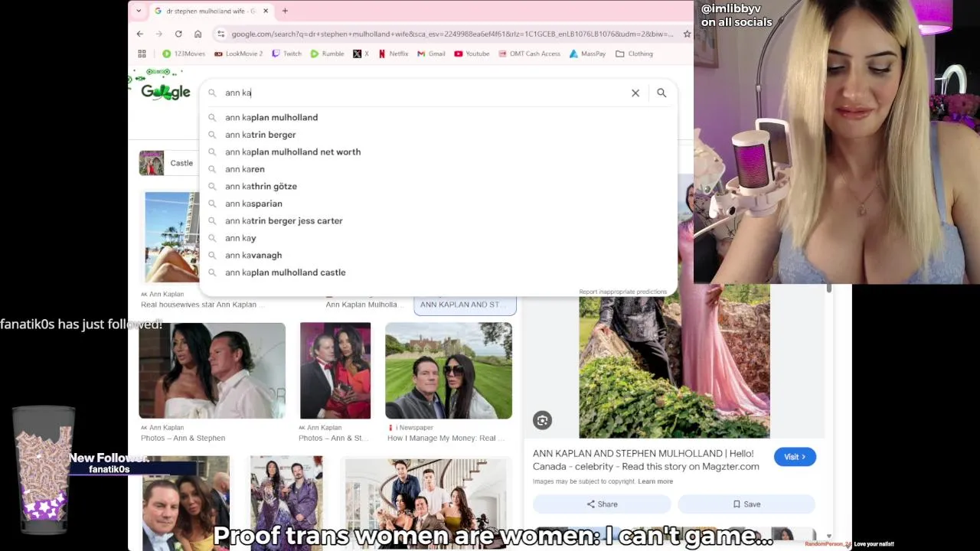This screenshot has width=980, height=551.
Task: Open the LookMovie 2 bookmark
Action: click(x=238, y=54)
